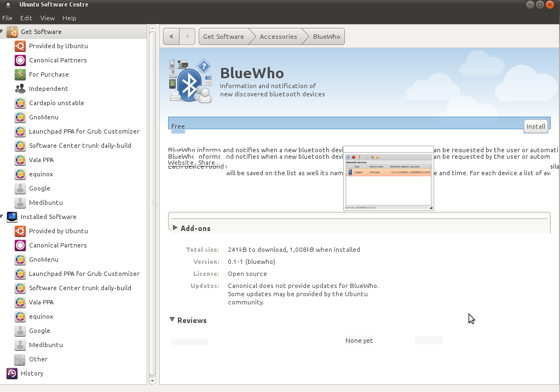The width and height of the screenshot is (560, 392).
Task: Open the Edit menu
Action: pos(26,18)
